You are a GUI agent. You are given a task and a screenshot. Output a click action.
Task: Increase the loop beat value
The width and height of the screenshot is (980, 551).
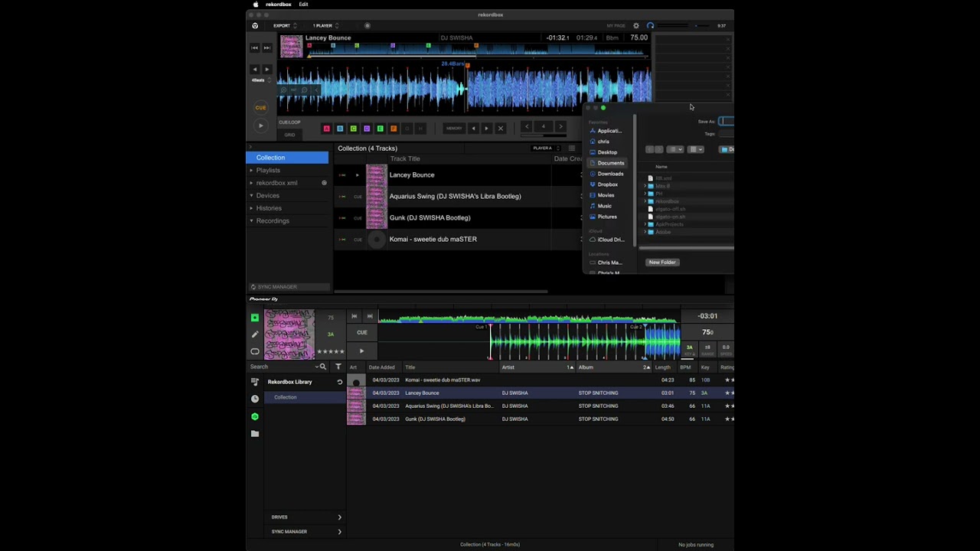pyautogui.click(x=560, y=127)
